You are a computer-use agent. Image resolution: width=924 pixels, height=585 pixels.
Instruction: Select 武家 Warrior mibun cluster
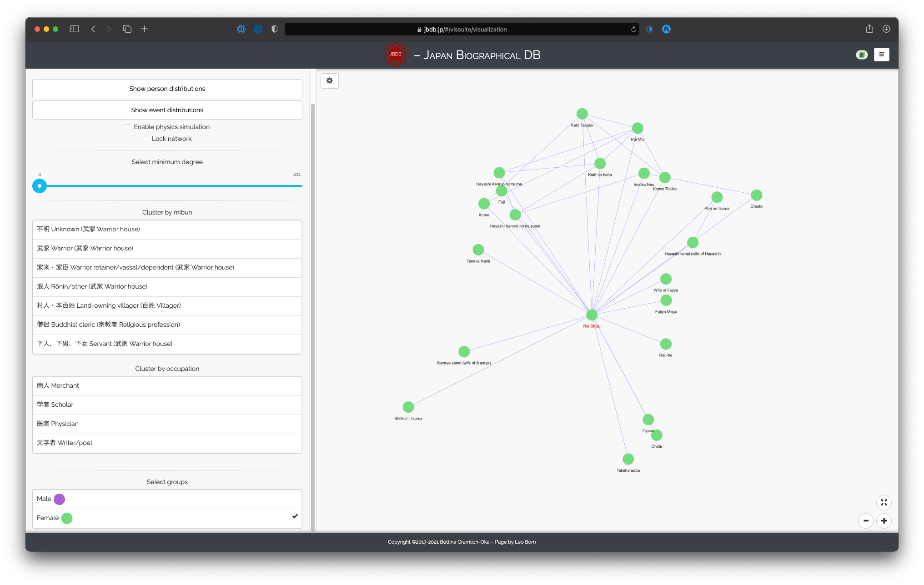pos(167,249)
